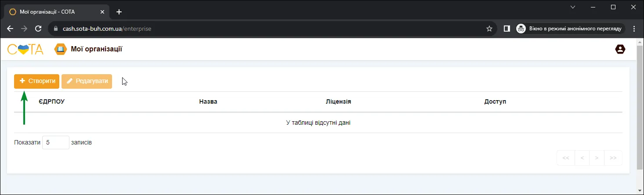Image resolution: width=644 pixels, height=195 pixels.
Task: Sort by Ліцензія column header
Action: [338, 101]
